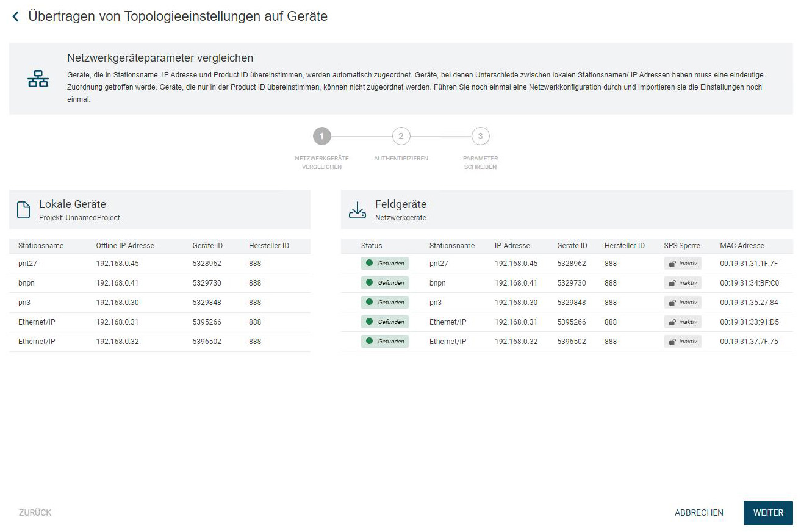801x532 pixels.
Task: Click the ABBRECHEN button
Action: pyautogui.click(x=699, y=512)
